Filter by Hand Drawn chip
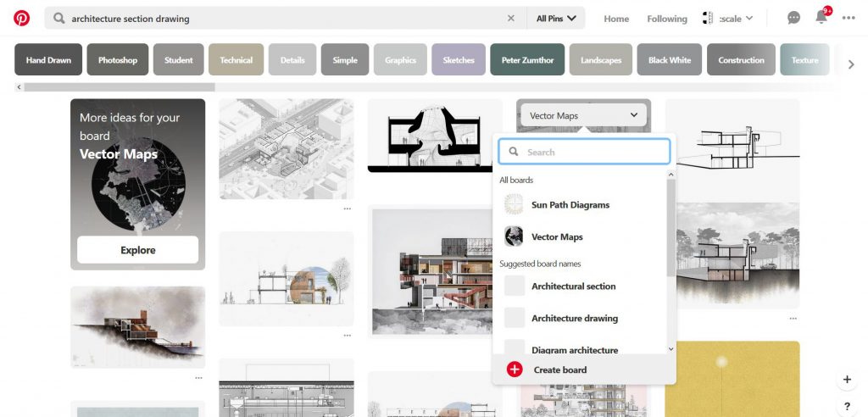Screen dimensions: 868x417 [48, 60]
